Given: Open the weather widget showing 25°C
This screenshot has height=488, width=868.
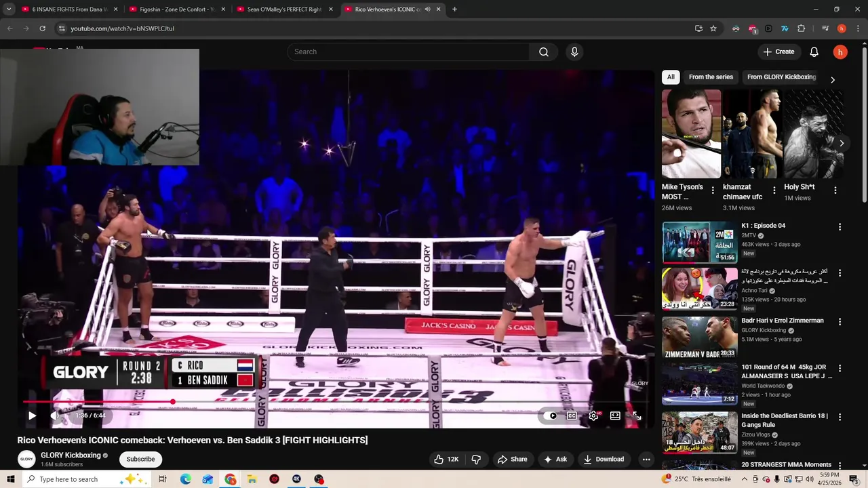Looking at the screenshot, I should coord(697,479).
